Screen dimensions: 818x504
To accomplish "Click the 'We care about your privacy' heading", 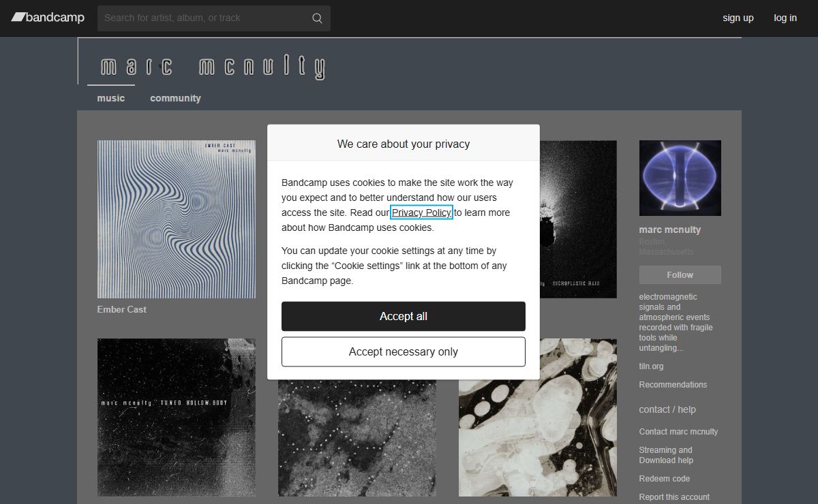I will (404, 144).
